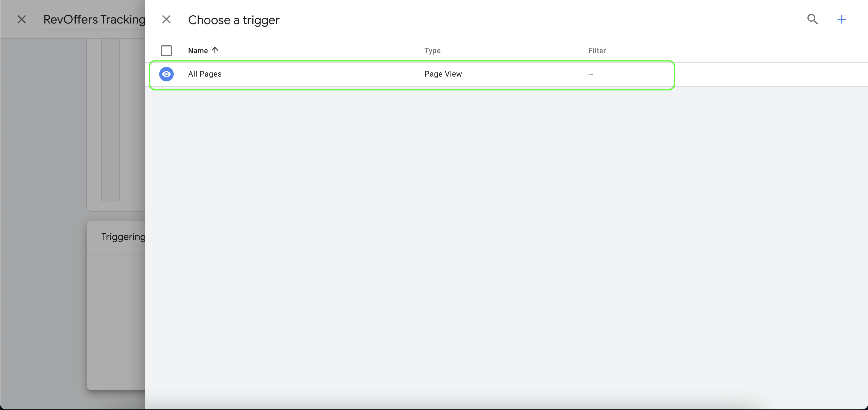
Task: Close the RevOffers Tracking tag editor
Action: [22, 19]
